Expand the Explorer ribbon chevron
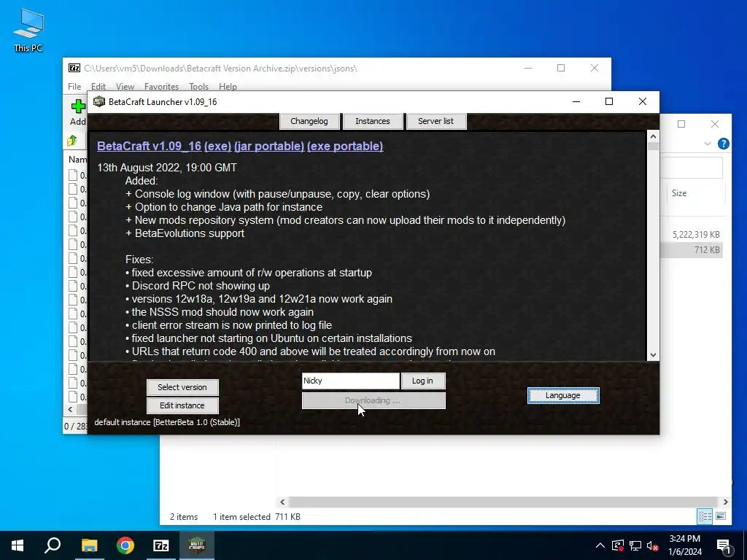Screen dimensions: 747x560 (708, 144)
